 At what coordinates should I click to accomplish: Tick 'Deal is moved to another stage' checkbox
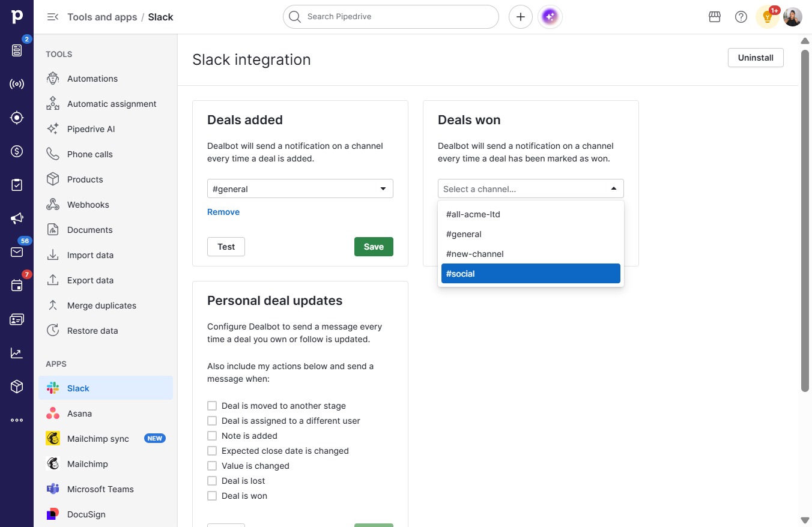coord(212,406)
